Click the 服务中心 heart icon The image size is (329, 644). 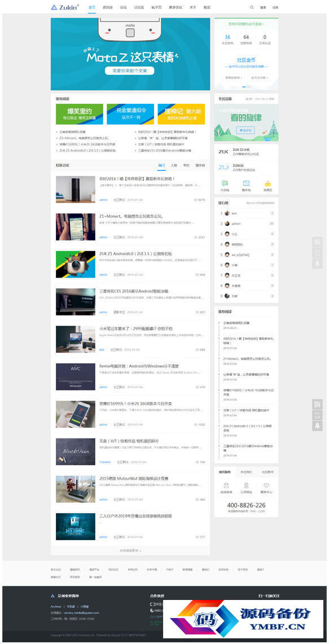click(266, 485)
